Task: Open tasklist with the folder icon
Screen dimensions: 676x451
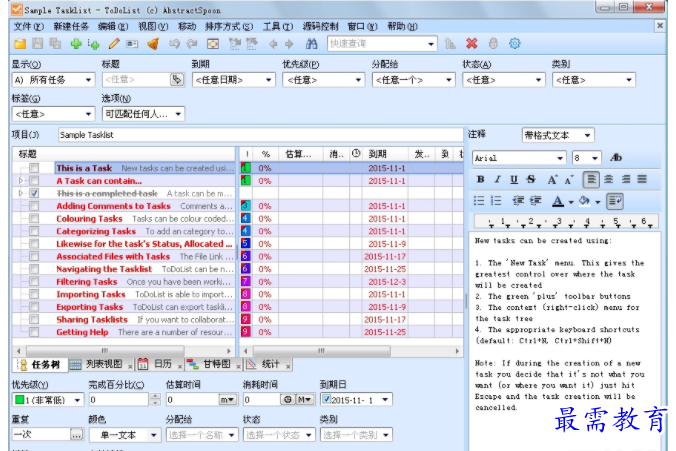Action: [20, 44]
